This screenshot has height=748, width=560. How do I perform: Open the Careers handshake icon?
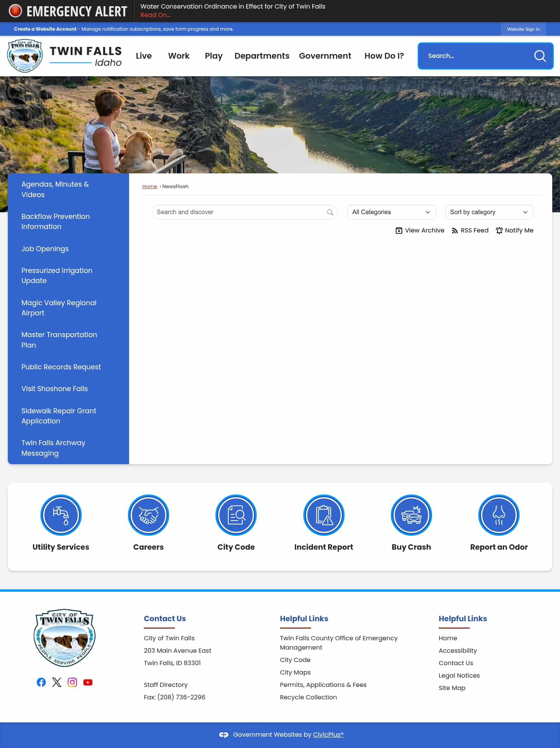(149, 515)
